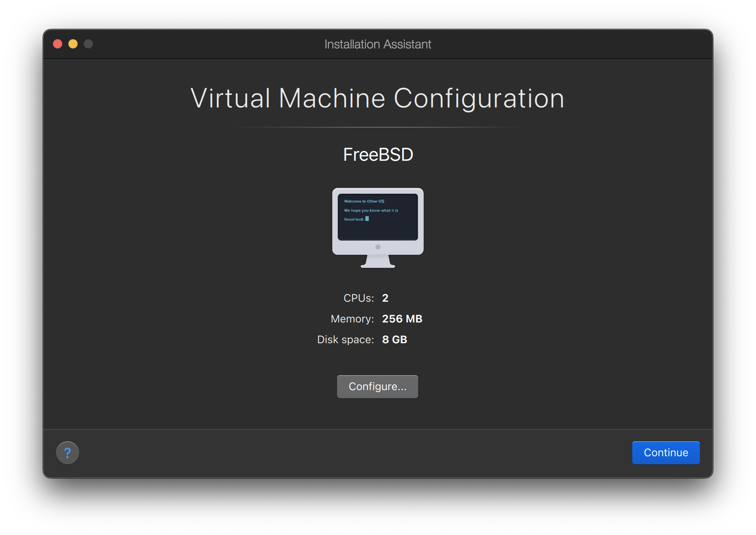Click the question mark help button

click(x=68, y=453)
